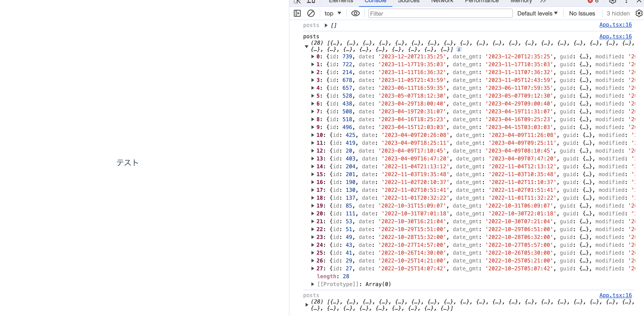644x316 pixels.
Task: Toggle the device toolbar
Action: [311, 2]
